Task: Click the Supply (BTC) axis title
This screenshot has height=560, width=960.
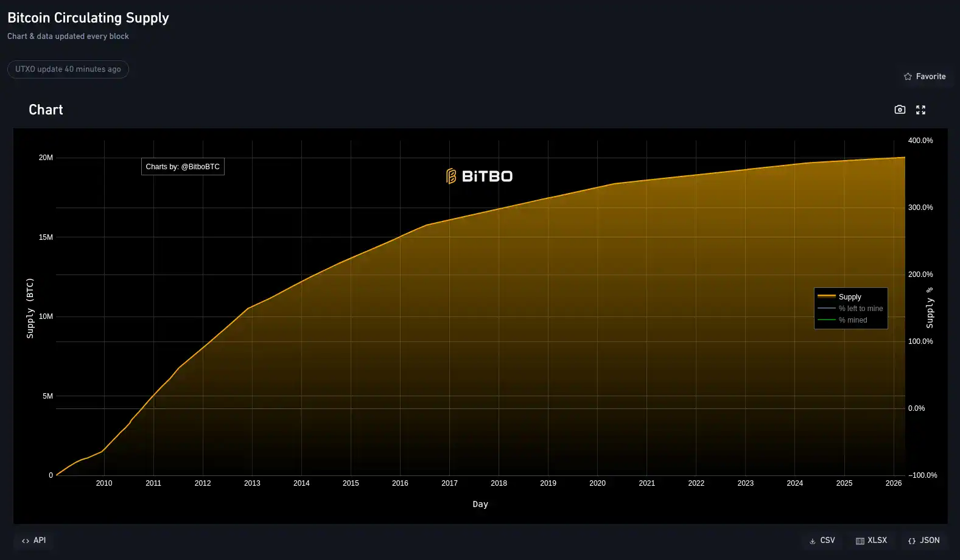Action: pyautogui.click(x=30, y=308)
